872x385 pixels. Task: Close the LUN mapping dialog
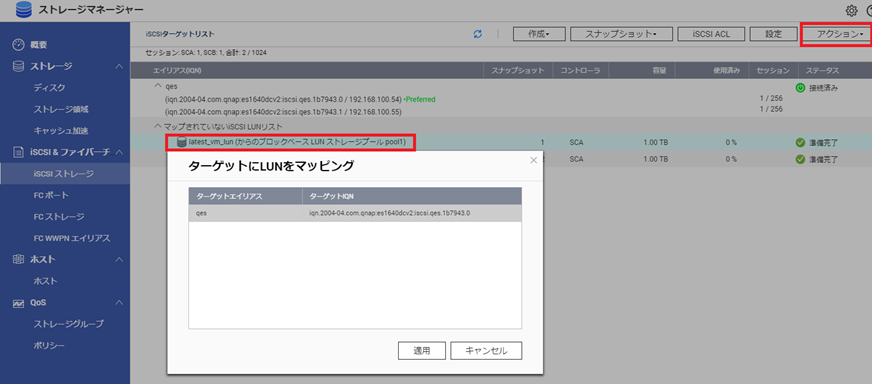[533, 160]
